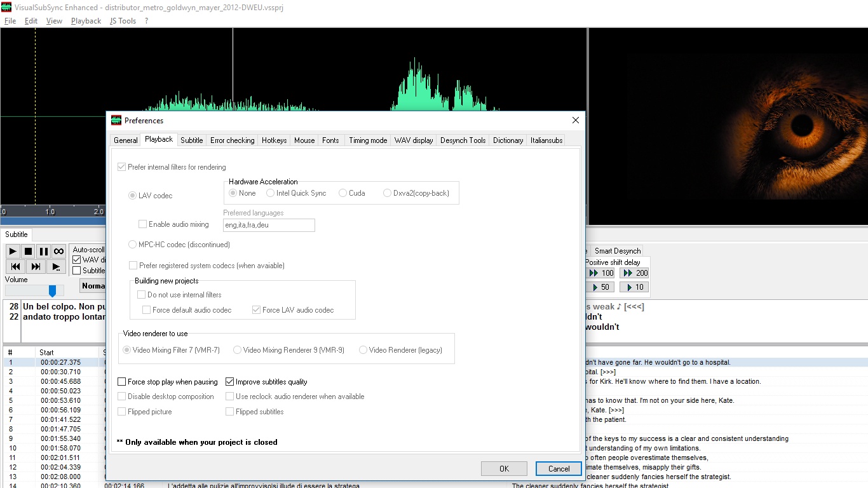The image size is (868, 488).
Task: Open the File menu
Action: pyautogui.click(x=10, y=21)
